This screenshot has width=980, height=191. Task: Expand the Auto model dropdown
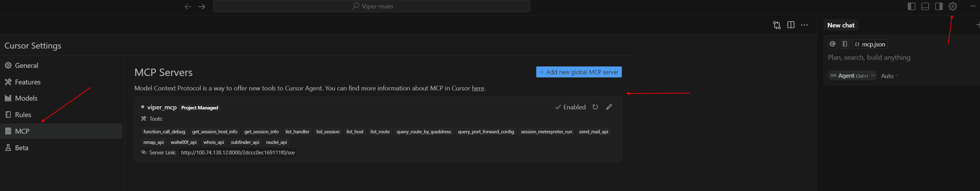[890, 76]
